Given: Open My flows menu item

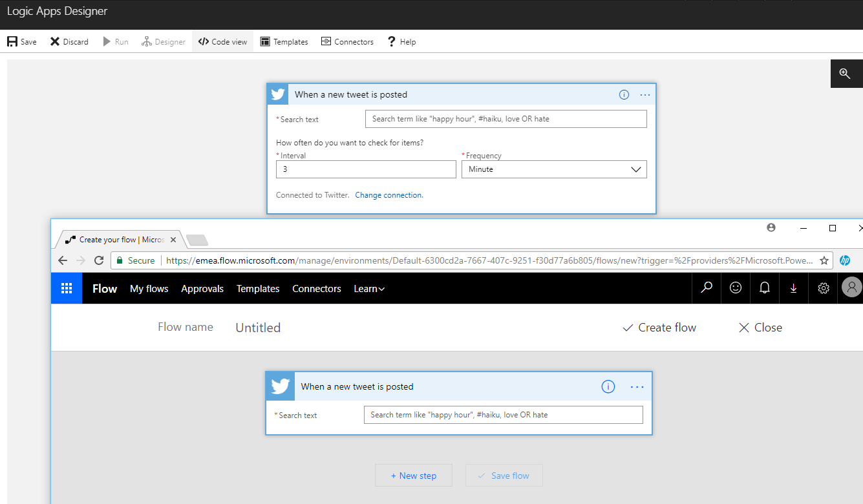Looking at the screenshot, I should [x=149, y=289].
